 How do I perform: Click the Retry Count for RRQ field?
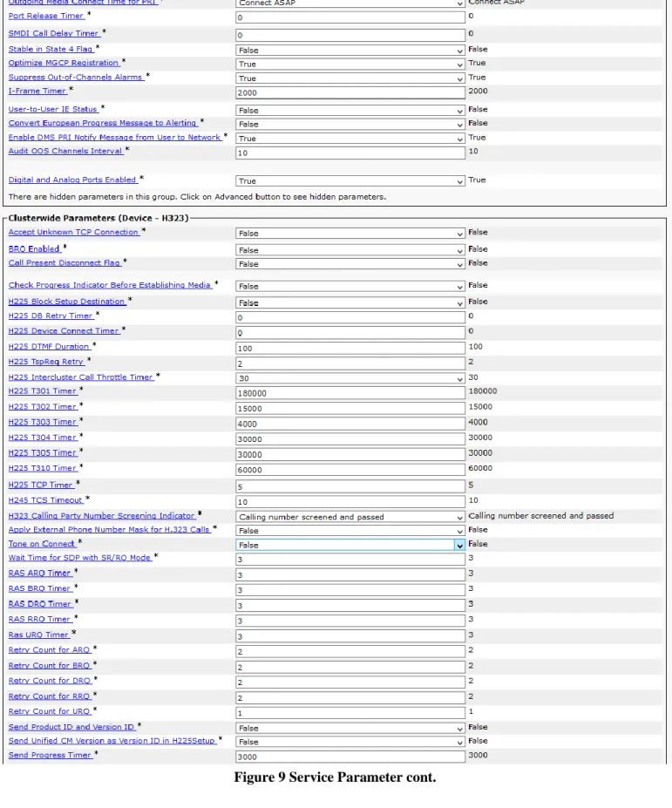(350, 697)
